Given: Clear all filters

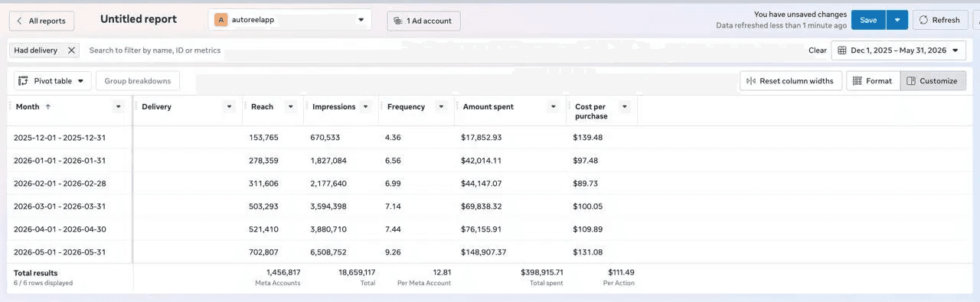Looking at the screenshot, I should 817,50.
